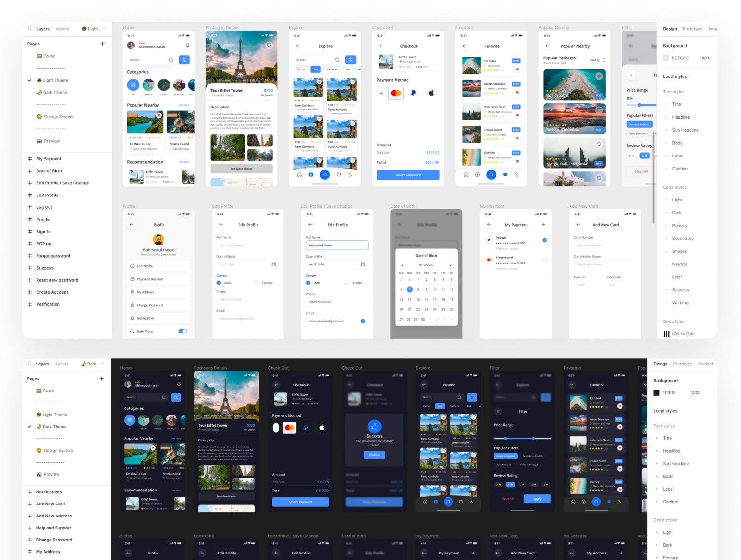Toggle the Dark Mode switch in Profile screen
This screenshot has width=741, height=560.
(x=182, y=331)
